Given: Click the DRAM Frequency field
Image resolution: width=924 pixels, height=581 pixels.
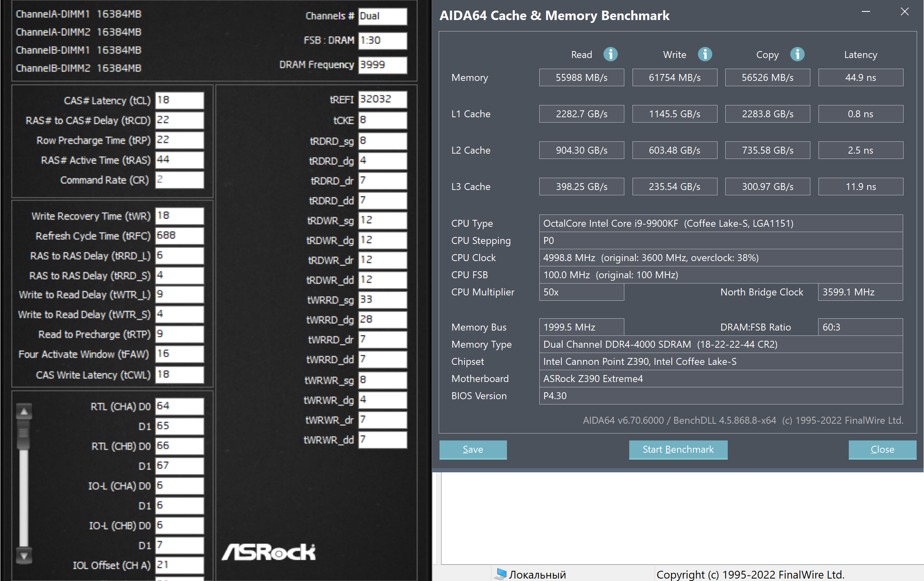Looking at the screenshot, I should pyautogui.click(x=382, y=65).
